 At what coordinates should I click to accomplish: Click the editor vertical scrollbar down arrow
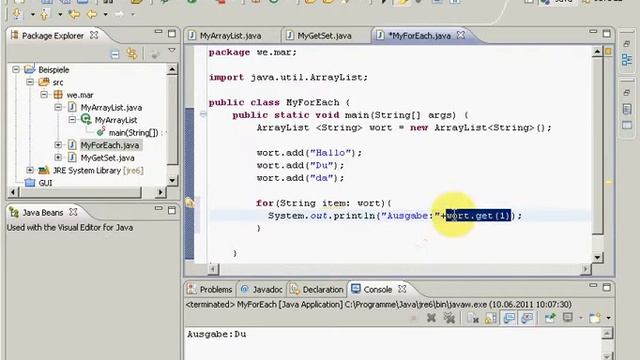point(597,257)
